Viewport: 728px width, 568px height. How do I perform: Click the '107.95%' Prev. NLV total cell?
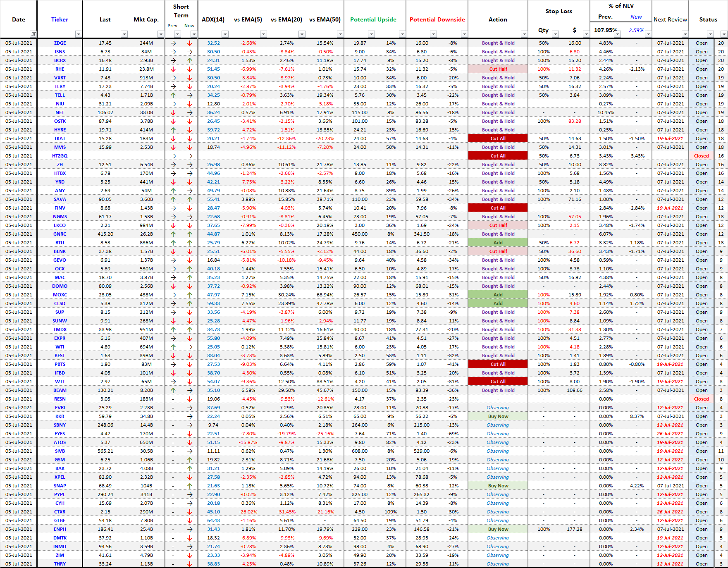[605, 30]
